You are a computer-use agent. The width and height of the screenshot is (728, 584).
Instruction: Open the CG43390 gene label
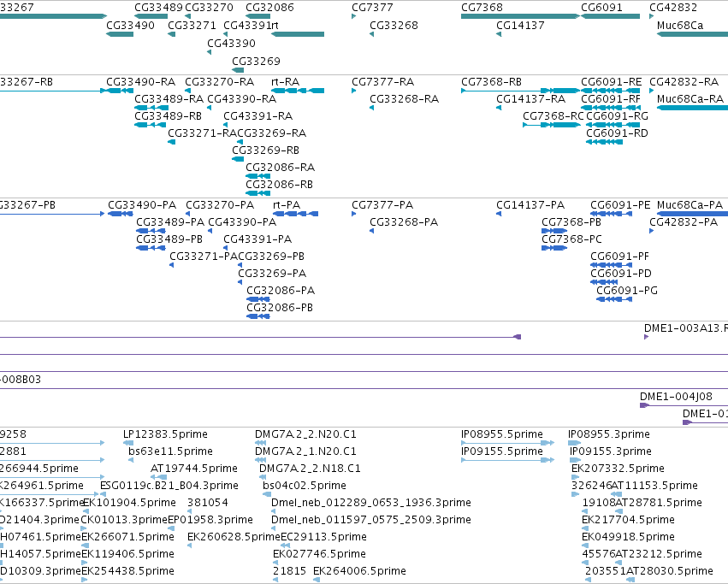[x=231, y=43]
